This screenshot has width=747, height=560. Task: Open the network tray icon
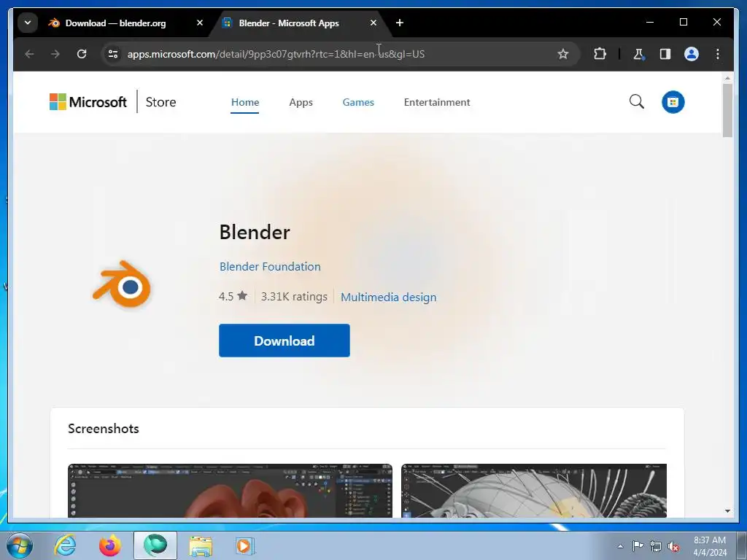[656, 546]
